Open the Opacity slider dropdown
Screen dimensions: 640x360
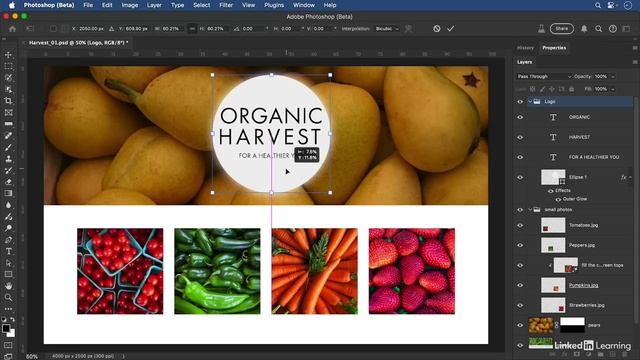pyautogui.click(x=613, y=77)
